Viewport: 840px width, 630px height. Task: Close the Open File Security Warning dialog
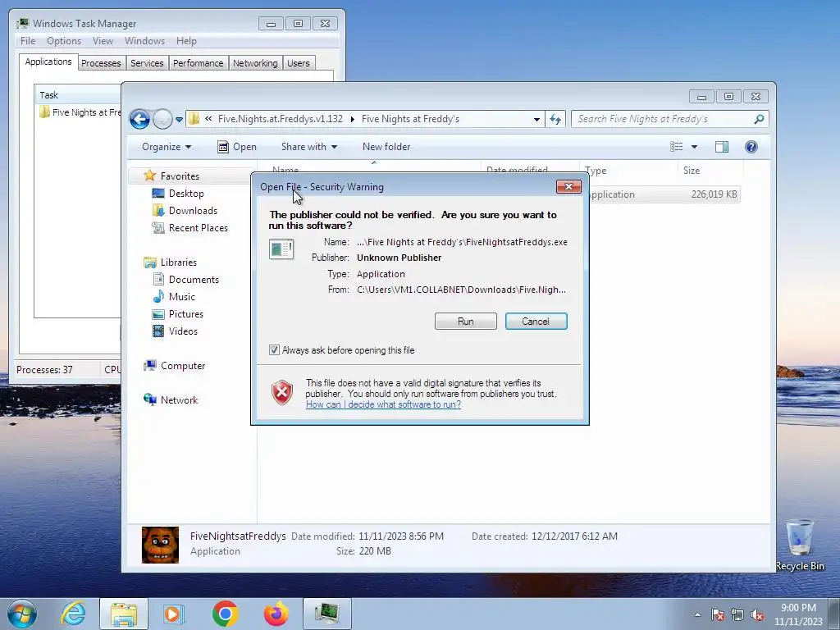(x=568, y=186)
